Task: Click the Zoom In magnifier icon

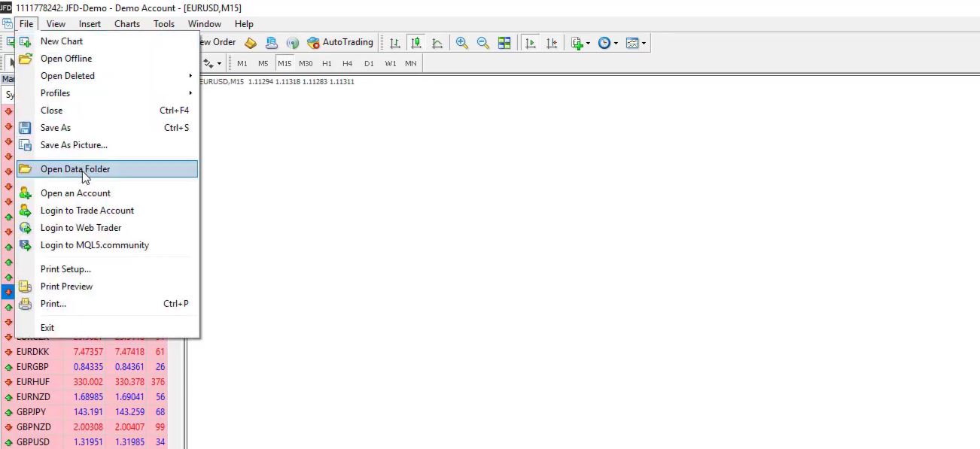Action: coord(462,43)
